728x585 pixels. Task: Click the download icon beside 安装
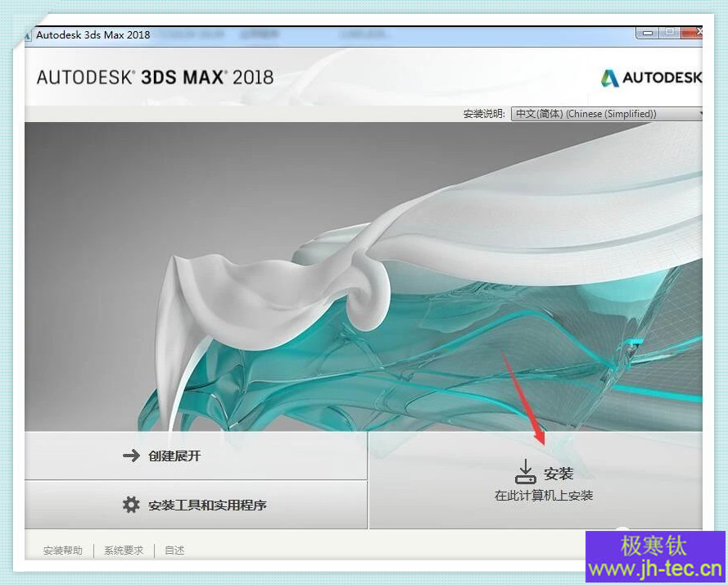point(526,471)
